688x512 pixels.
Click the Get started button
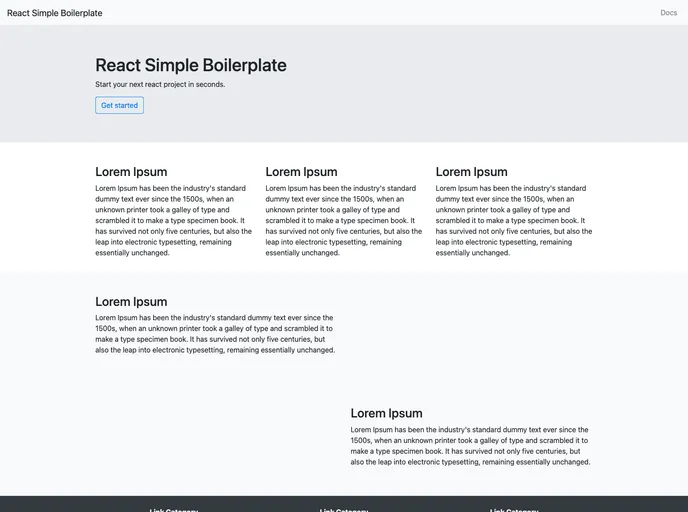tap(119, 105)
